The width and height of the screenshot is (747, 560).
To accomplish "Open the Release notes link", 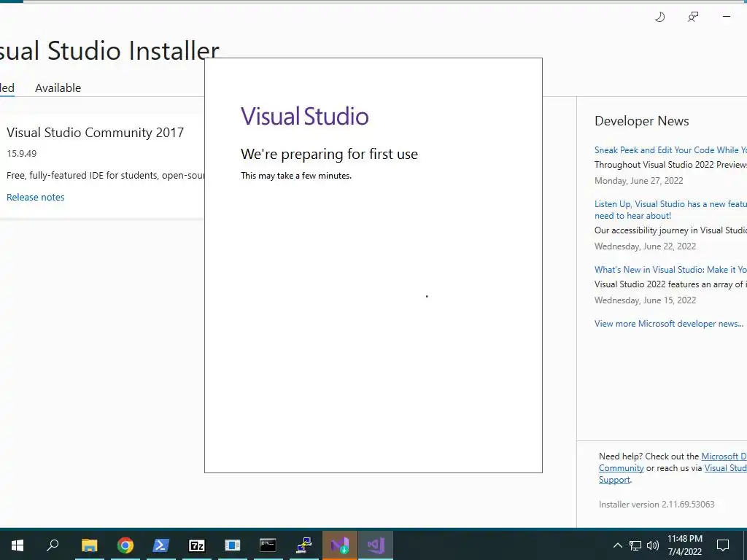I will point(35,197).
